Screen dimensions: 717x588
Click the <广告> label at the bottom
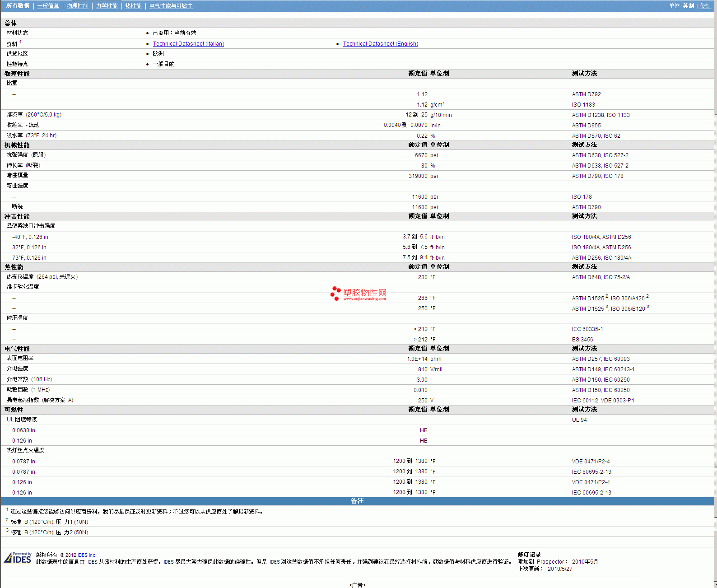pyautogui.click(x=357, y=585)
